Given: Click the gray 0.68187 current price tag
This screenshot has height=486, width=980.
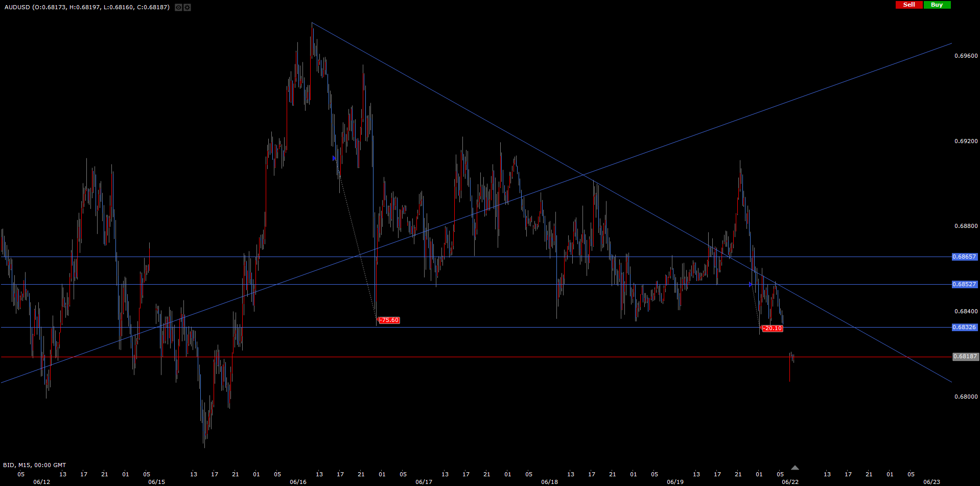Looking at the screenshot, I should [x=965, y=357].
